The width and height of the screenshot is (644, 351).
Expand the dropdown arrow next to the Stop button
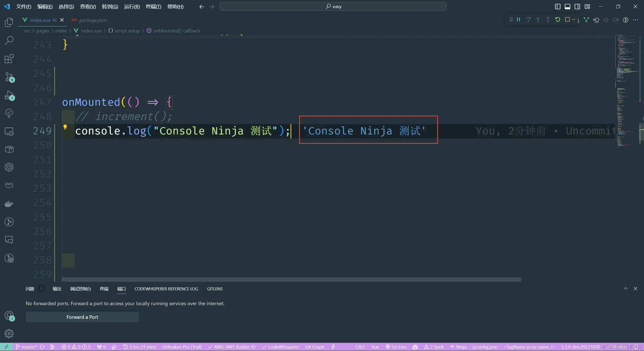574,20
